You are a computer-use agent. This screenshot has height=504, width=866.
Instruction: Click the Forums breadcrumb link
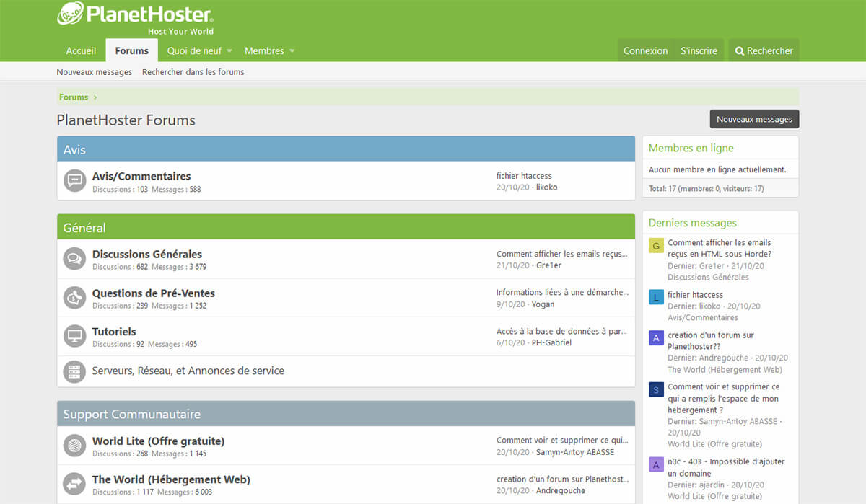pos(74,97)
